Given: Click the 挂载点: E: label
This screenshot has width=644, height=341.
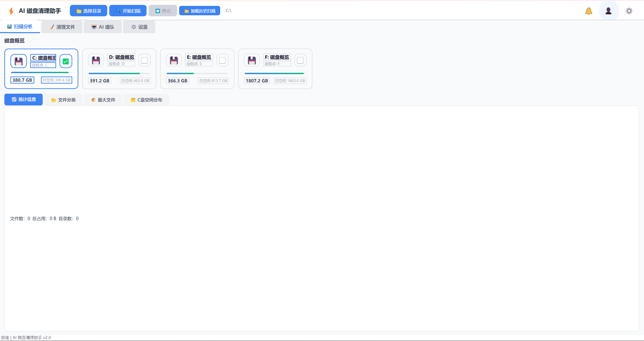Looking at the screenshot, I should pyautogui.click(x=199, y=64).
